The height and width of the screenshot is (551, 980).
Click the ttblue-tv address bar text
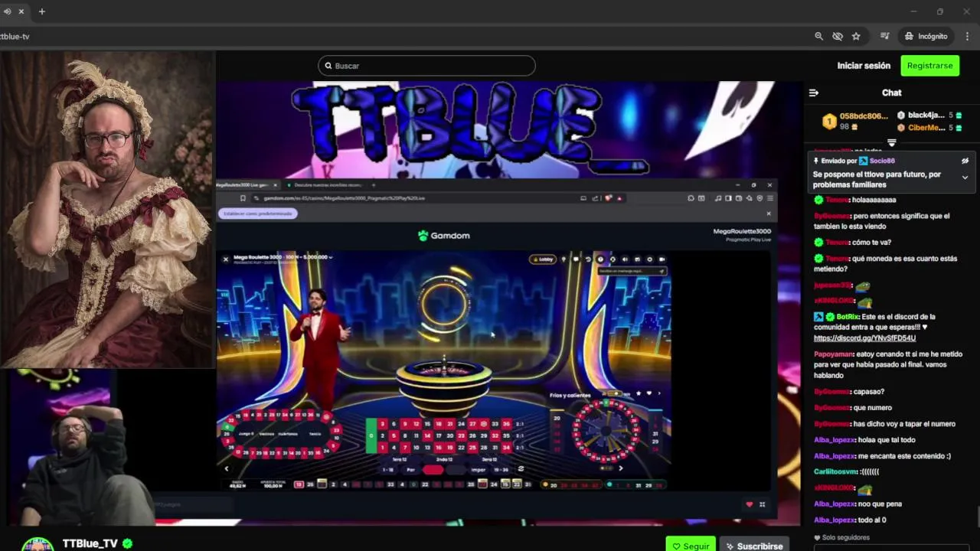coord(15,36)
